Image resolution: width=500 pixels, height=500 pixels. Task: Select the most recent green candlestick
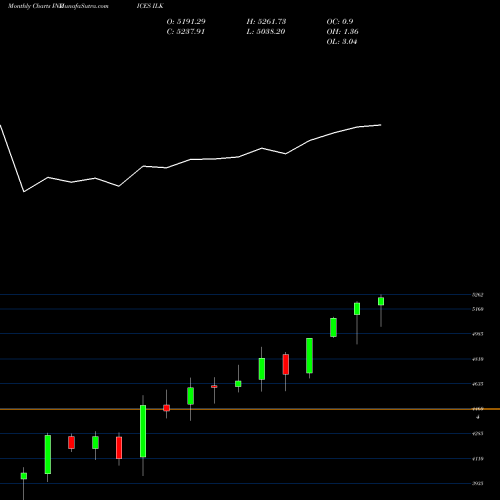tap(381, 301)
